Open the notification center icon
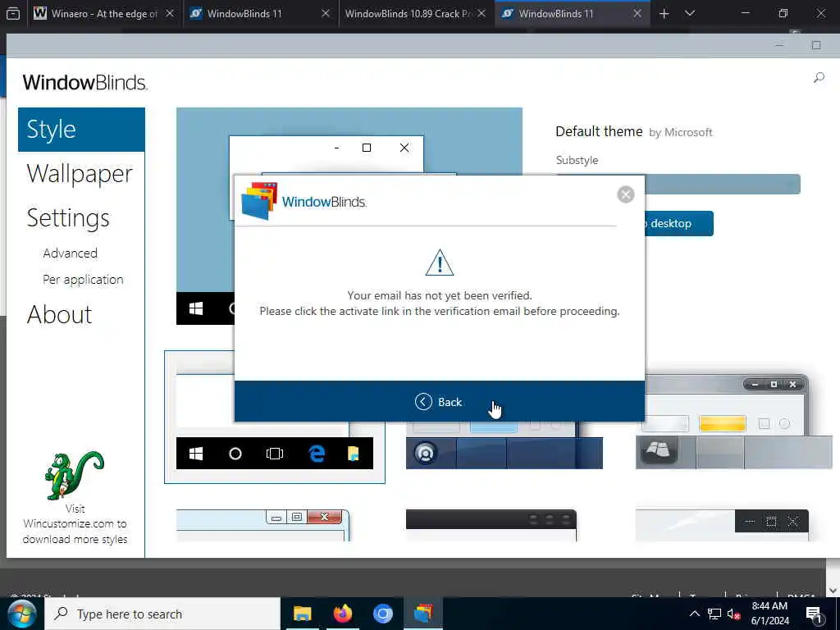Screen dimensions: 840x630 pos(813,614)
